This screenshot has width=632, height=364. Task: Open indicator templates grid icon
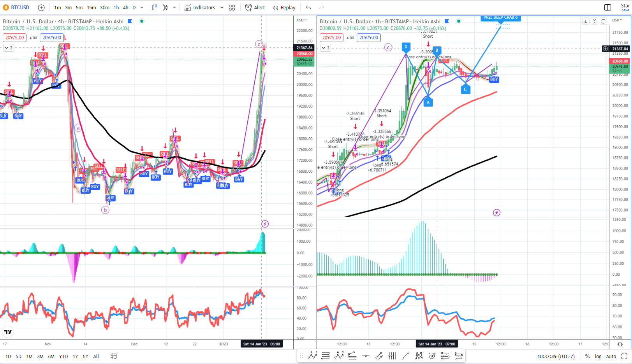coord(232,7)
